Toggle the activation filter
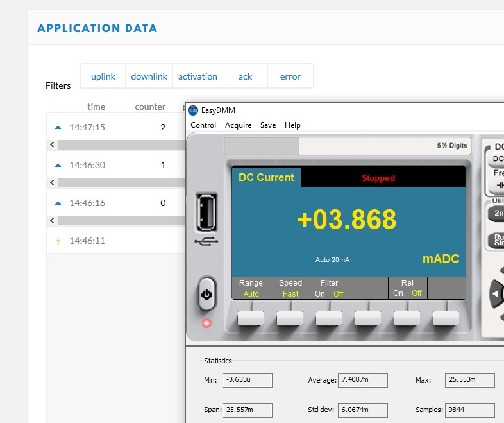Screen dimensions: 504x423 click(x=197, y=76)
